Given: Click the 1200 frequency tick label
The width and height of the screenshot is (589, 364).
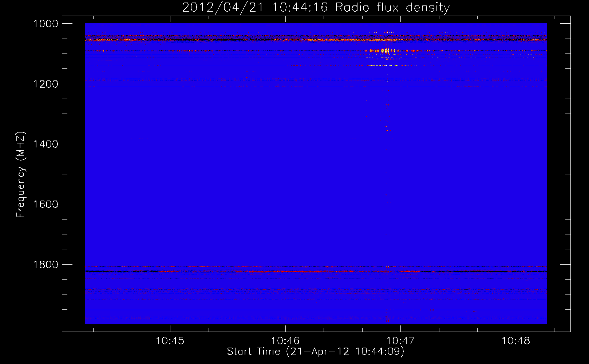Looking at the screenshot, I should pyautogui.click(x=46, y=84).
